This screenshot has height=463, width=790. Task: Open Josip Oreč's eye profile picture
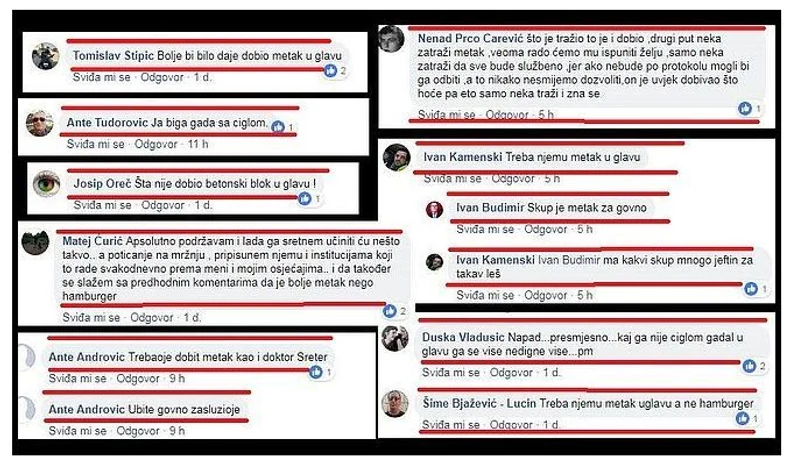click(46, 184)
